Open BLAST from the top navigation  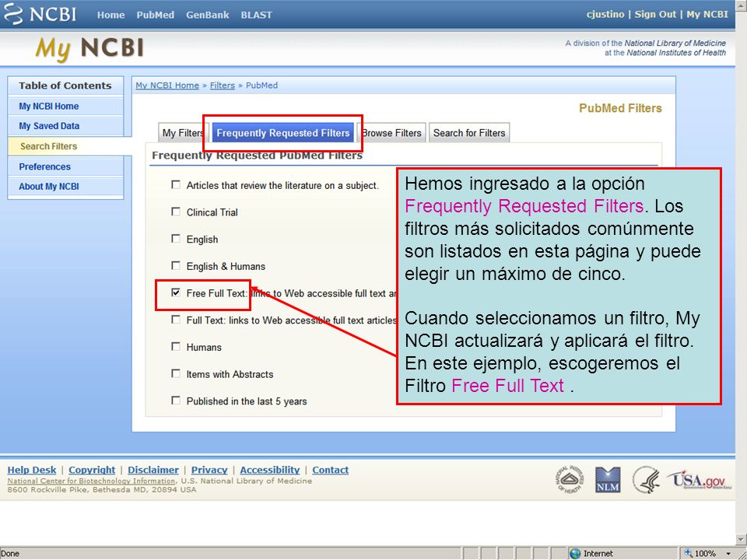[256, 15]
